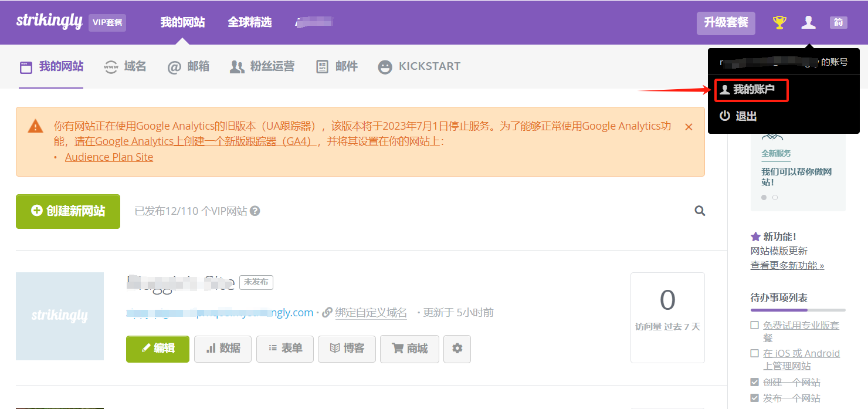Click the 创建新网站 button

[x=67, y=211]
